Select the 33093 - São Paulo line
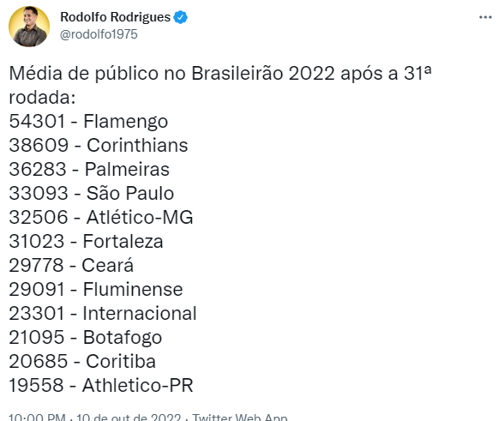504x421 pixels. (x=91, y=193)
